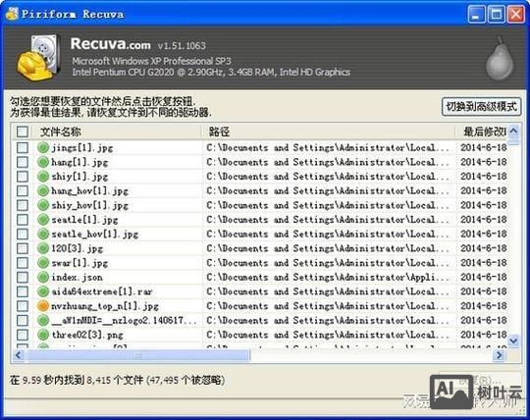Viewport: 530px width, 420px height.
Task: Click the vertical scrollbar down arrow
Action: pos(513,341)
